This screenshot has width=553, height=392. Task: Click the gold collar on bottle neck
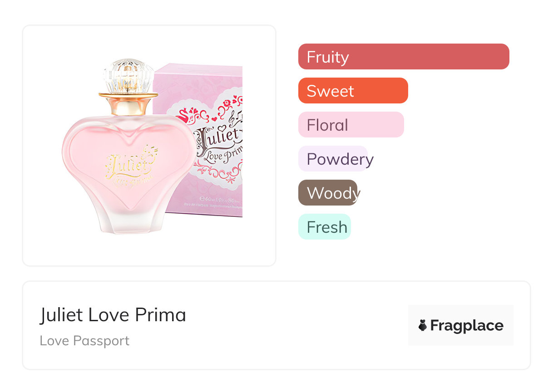(x=128, y=105)
